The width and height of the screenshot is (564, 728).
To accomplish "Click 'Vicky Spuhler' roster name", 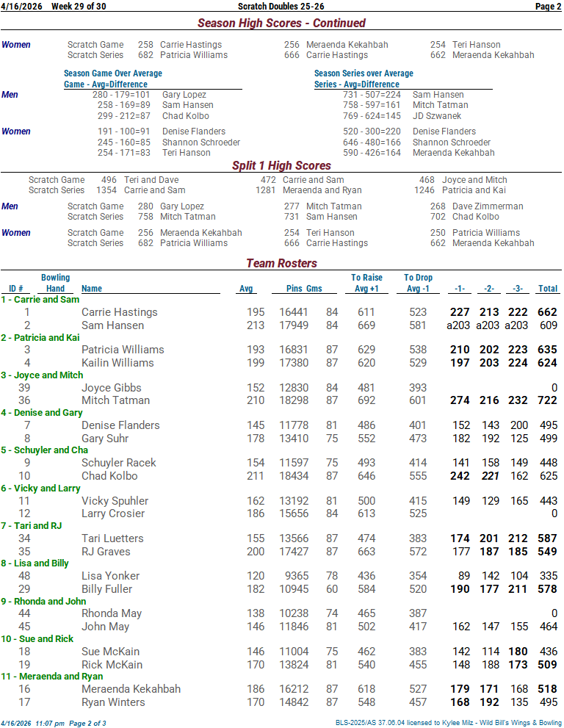I will pos(115,501).
